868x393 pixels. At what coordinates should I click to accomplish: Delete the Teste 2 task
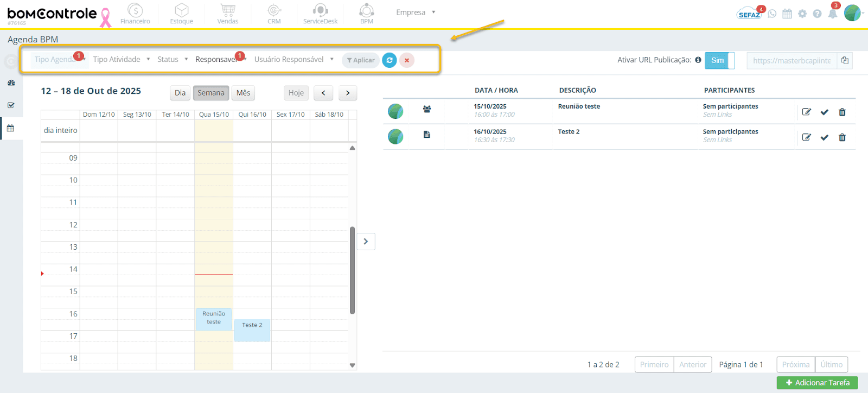(x=842, y=137)
